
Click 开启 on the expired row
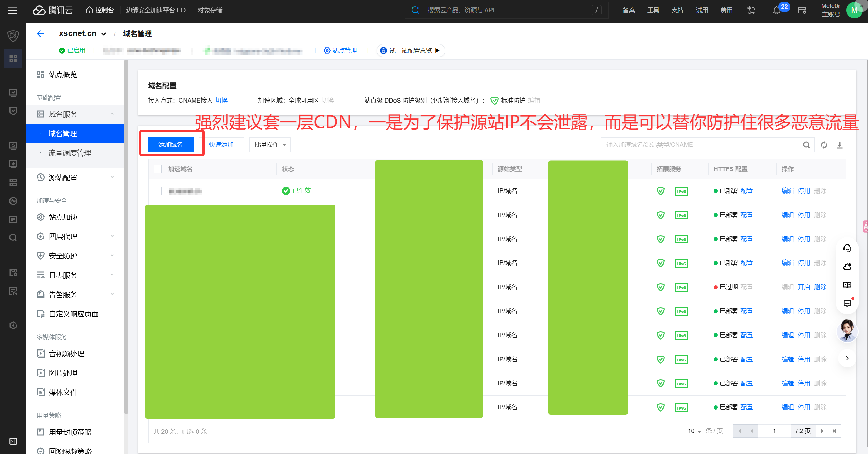[x=804, y=287]
